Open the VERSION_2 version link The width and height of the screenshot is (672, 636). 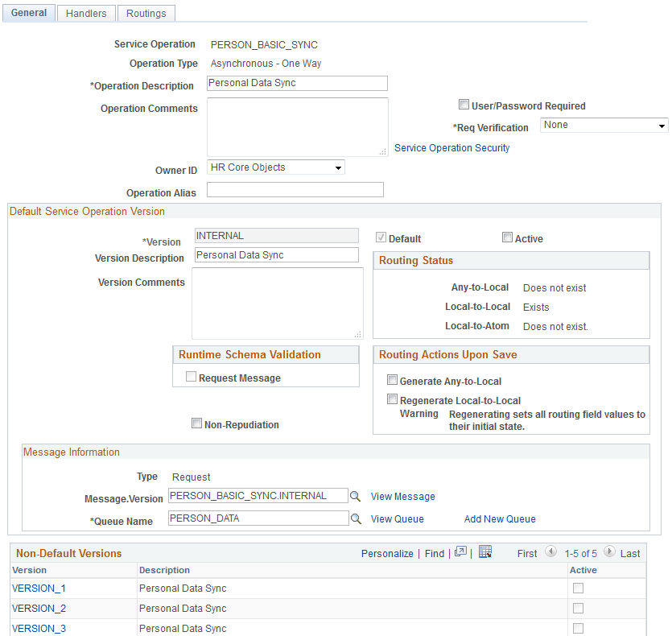point(39,608)
